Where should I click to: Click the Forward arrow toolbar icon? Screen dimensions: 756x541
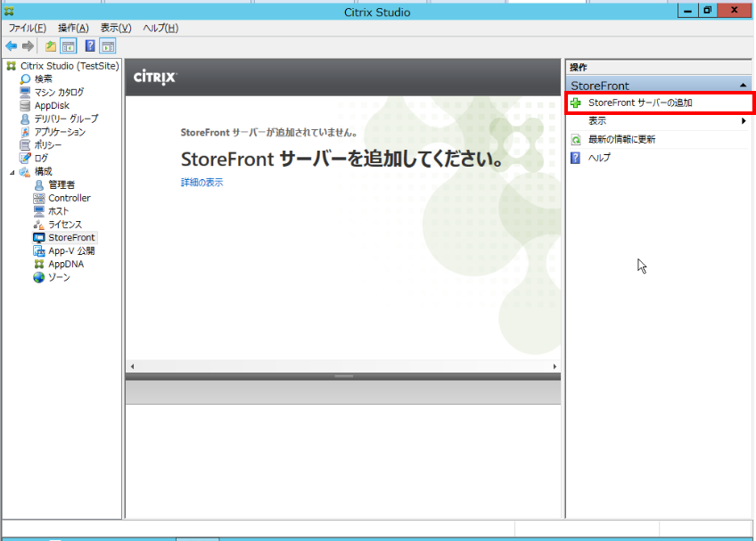tap(28, 46)
